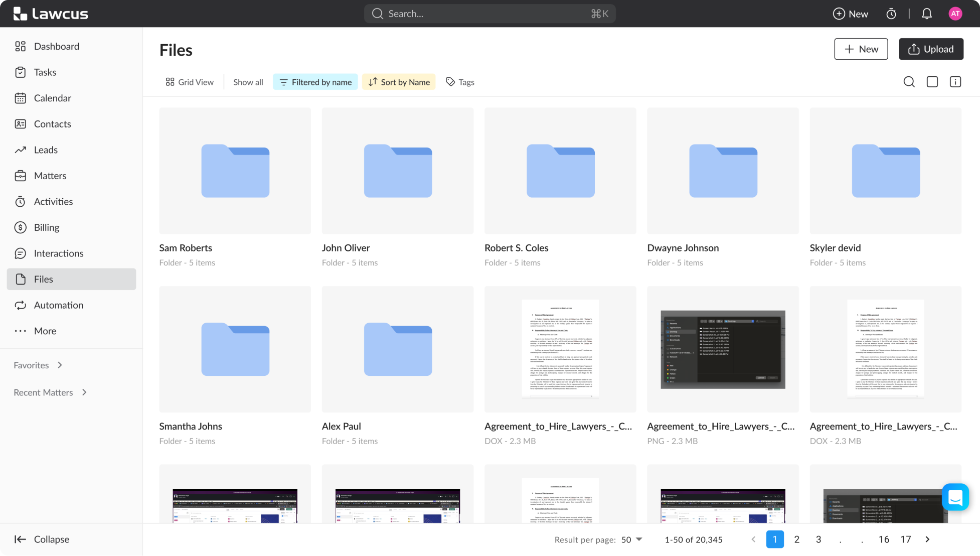
Task: Open the Tags filter
Action: tap(460, 82)
